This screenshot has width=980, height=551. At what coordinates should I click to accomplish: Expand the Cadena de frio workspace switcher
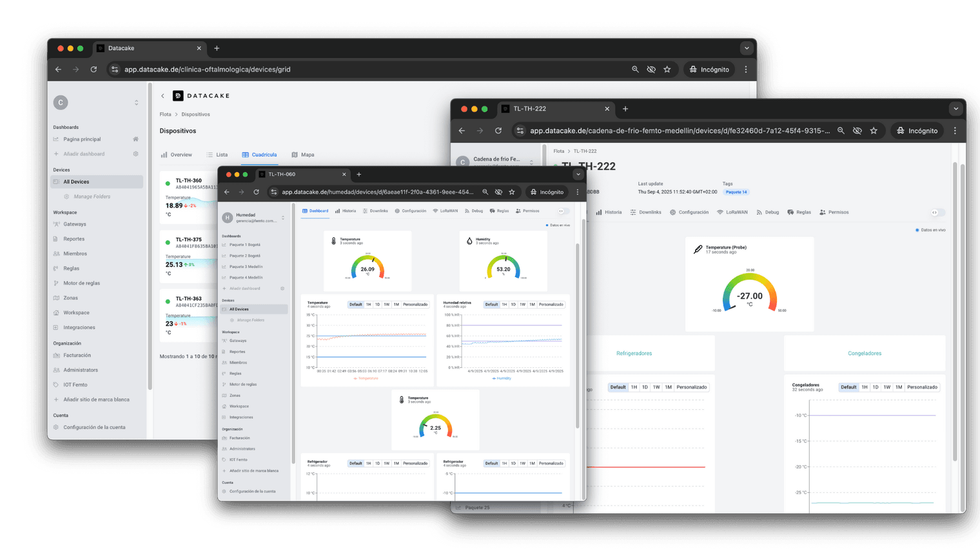(x=532, y=162)
